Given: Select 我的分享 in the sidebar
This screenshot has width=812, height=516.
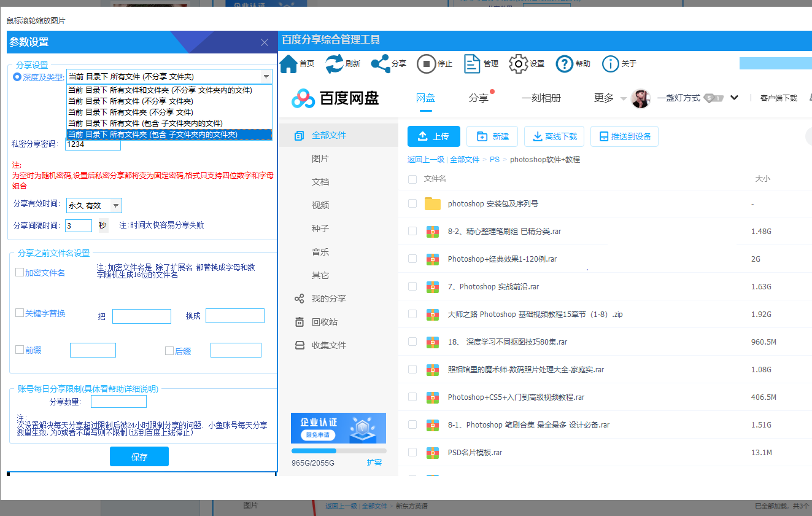Looking at the screenshot, I should coord(328,299).
